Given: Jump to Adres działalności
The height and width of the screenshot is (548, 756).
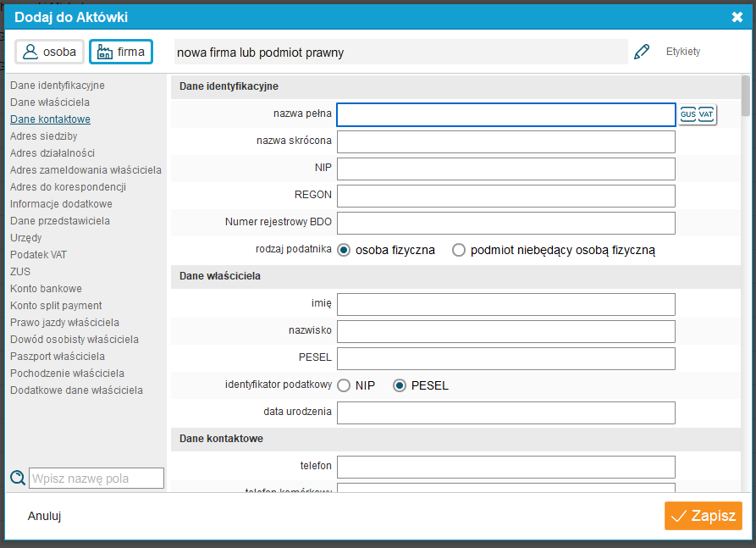Looking at the screenshot, I should (52, 153).
